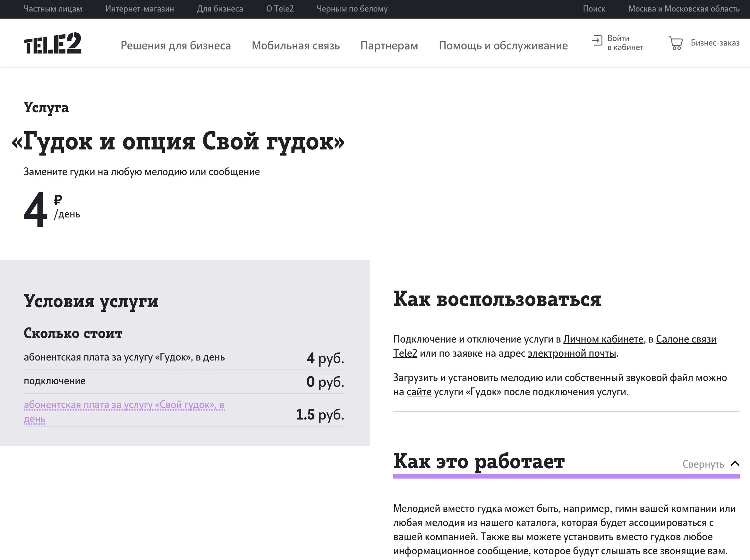Collapse section via chevron up arrow
The height and width of the screenshot is (560, 750).
tap(735, 463)
